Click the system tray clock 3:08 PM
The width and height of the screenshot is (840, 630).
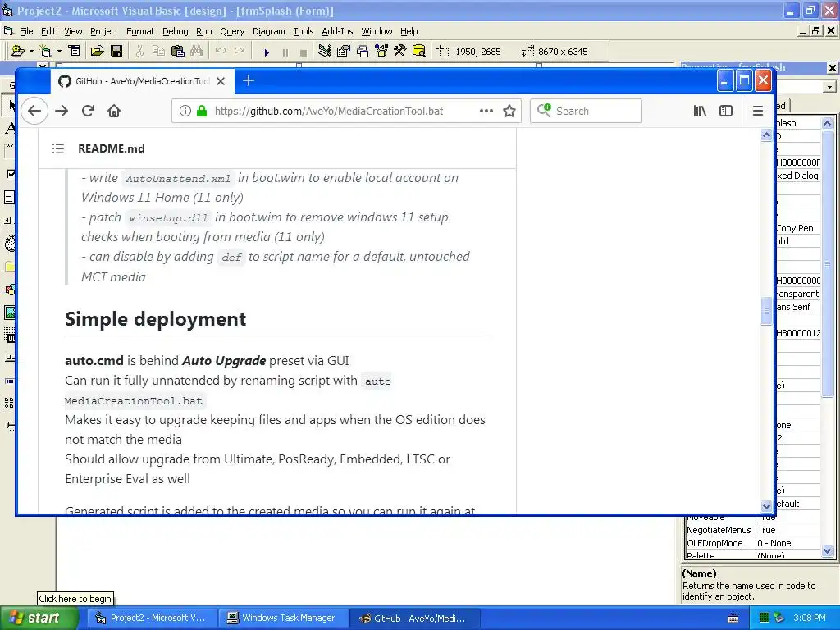point(809,618)
